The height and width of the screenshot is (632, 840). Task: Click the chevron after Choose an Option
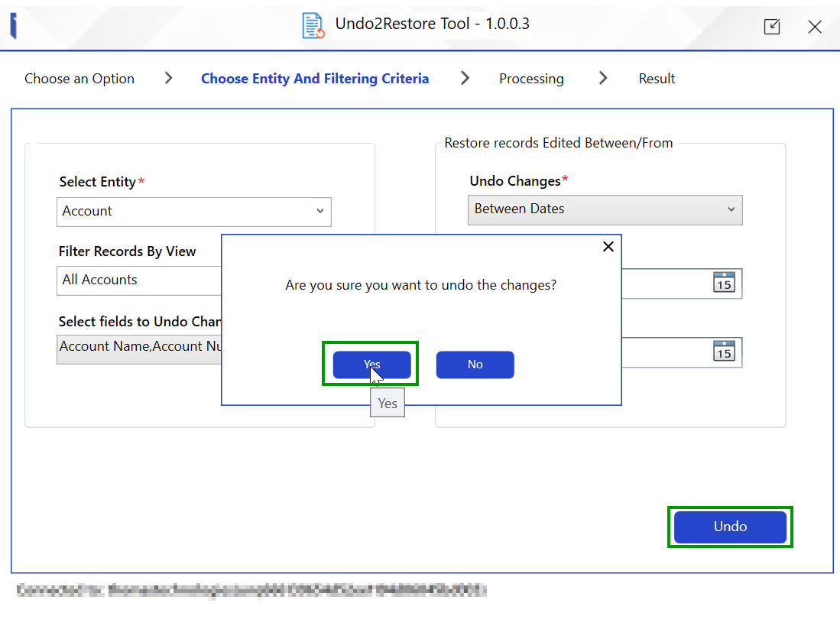(168, 78)
